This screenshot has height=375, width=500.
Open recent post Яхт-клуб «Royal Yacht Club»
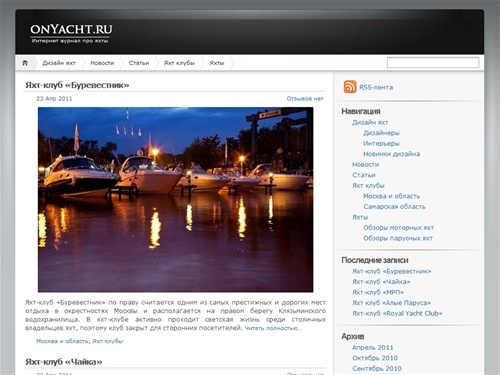(397, 313)
